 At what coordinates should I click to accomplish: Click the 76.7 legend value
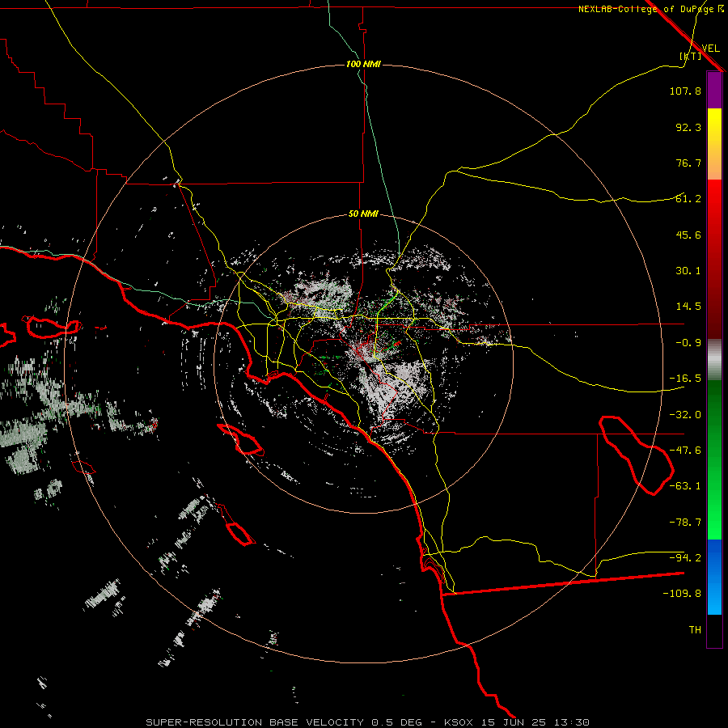click(688, 163)
